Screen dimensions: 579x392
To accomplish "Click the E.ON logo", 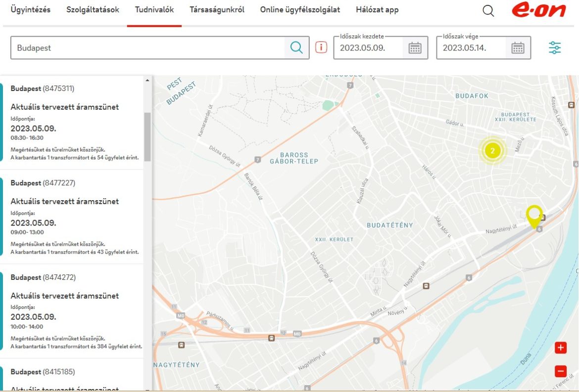I will [538, 10].
